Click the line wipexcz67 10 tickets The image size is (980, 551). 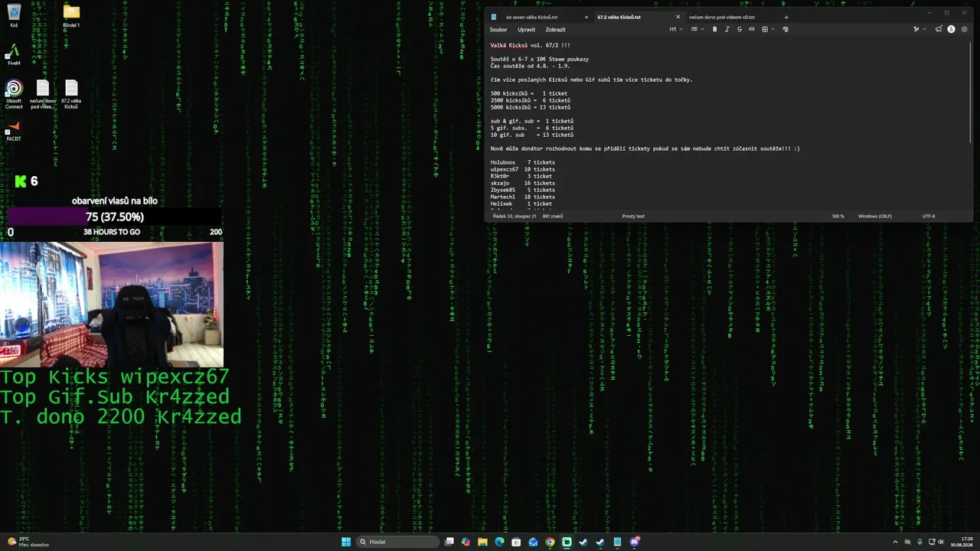click(x=523, y=169)
